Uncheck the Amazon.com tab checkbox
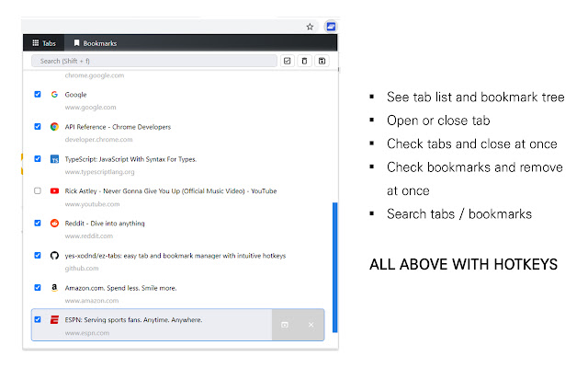The width and height of the screenshot is (588, 368). coord(38,288)
